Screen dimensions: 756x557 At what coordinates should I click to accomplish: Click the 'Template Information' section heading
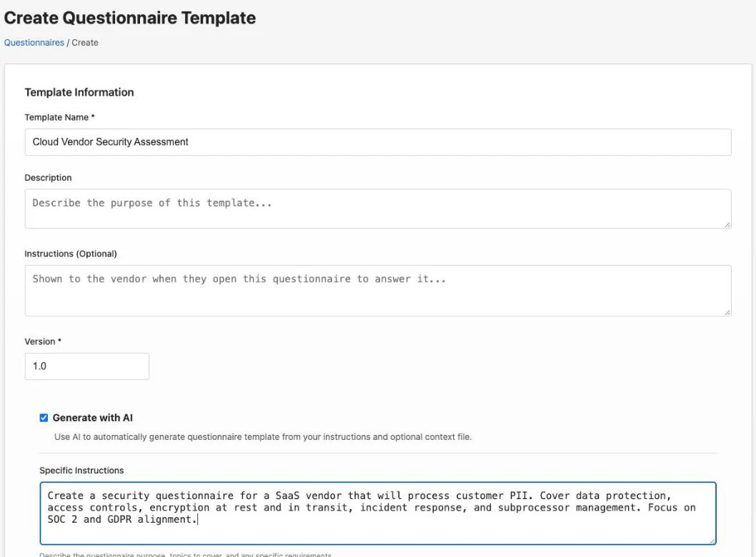click(x=79, y=92)
